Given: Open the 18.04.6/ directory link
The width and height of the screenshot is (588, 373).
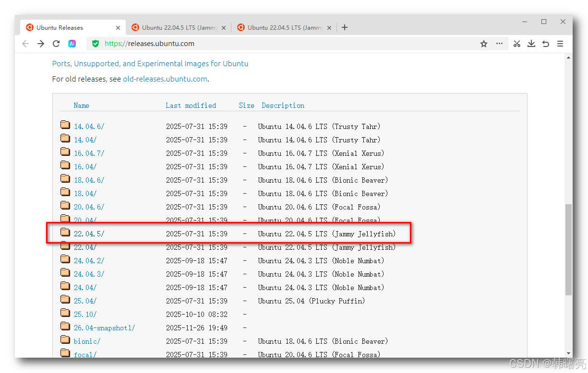Looking at the screenshot, I should click(x=89, y=180).
